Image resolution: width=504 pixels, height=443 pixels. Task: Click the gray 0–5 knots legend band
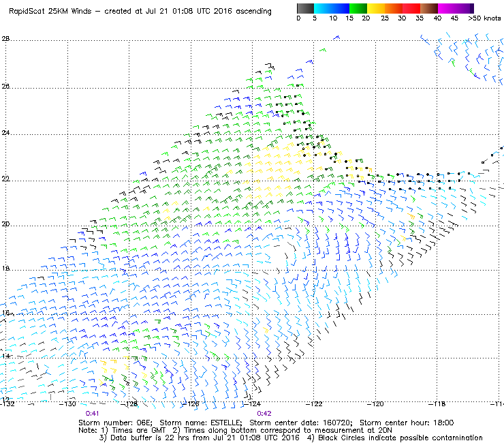tap(305, 8)
